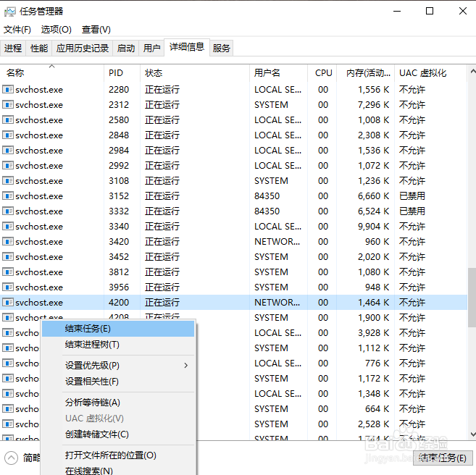Choose 在线搜索(N) in context menu

(118, 470)
